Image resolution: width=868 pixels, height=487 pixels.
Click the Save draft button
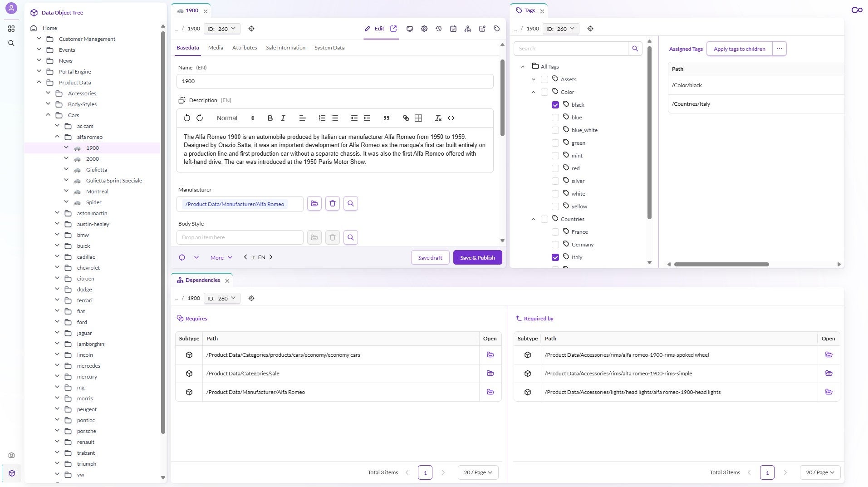tap(430, 258)
